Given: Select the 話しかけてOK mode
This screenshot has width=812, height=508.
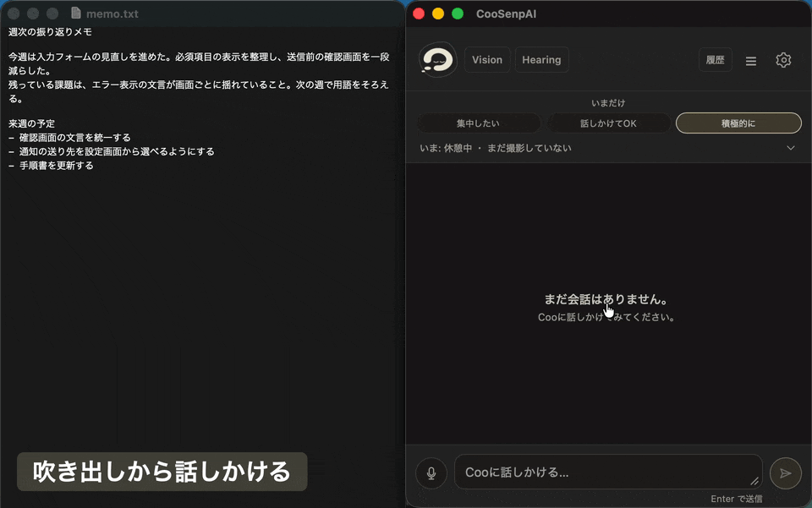Looking at the screenshot, I should click(608, 123).
